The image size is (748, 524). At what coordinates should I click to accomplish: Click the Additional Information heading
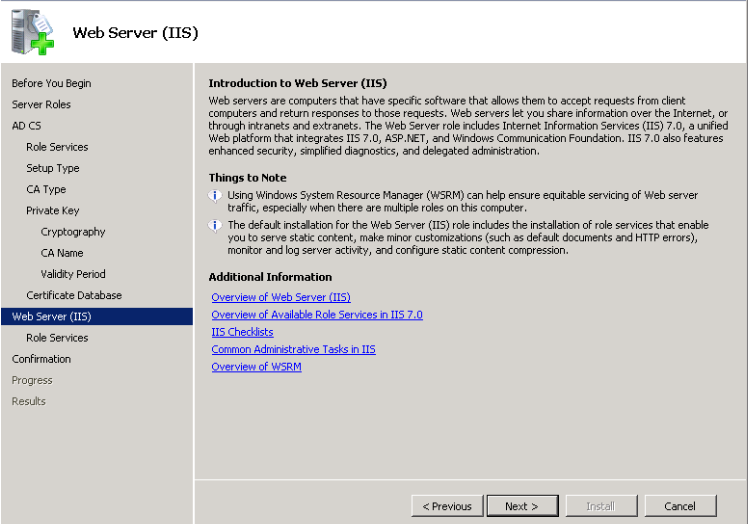click(270, 277)
